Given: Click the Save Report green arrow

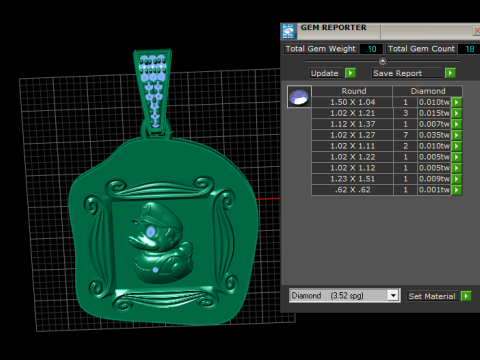Looking at the screenshot, I should point(450,73).
